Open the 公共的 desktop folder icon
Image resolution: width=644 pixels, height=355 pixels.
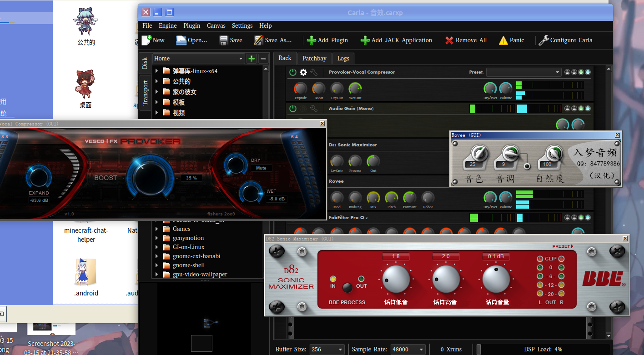[x=86, y=22]
